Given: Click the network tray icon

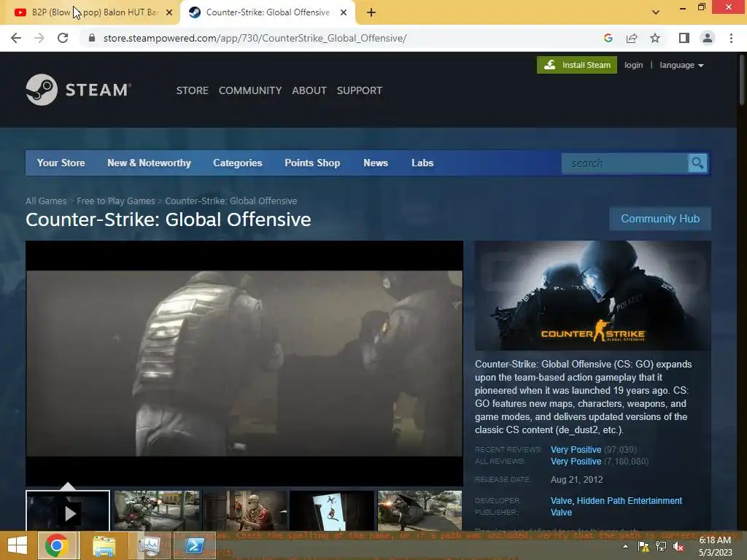Looking at the screenshot, I should 661,547.
